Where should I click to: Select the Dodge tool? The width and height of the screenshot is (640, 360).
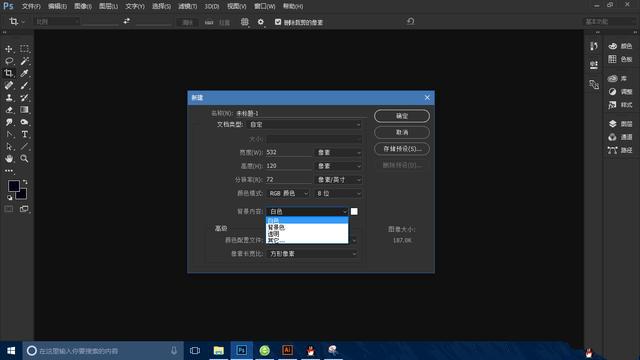24,122
